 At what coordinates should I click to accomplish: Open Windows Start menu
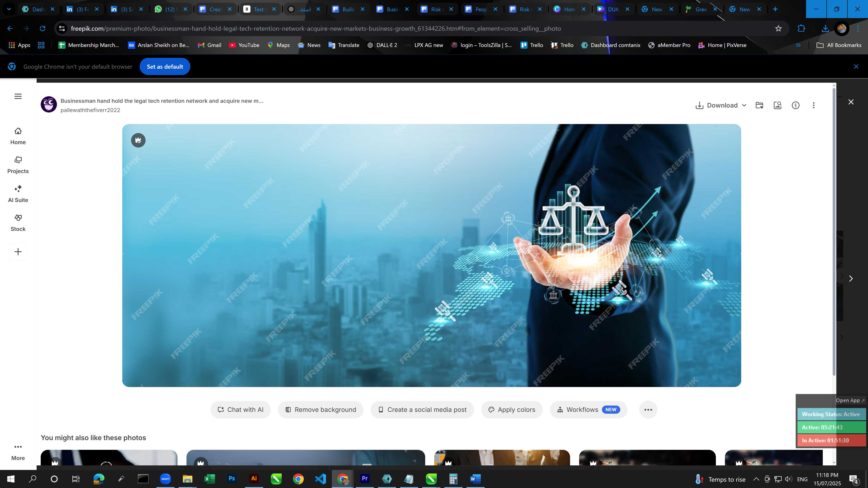pos(10,479)
